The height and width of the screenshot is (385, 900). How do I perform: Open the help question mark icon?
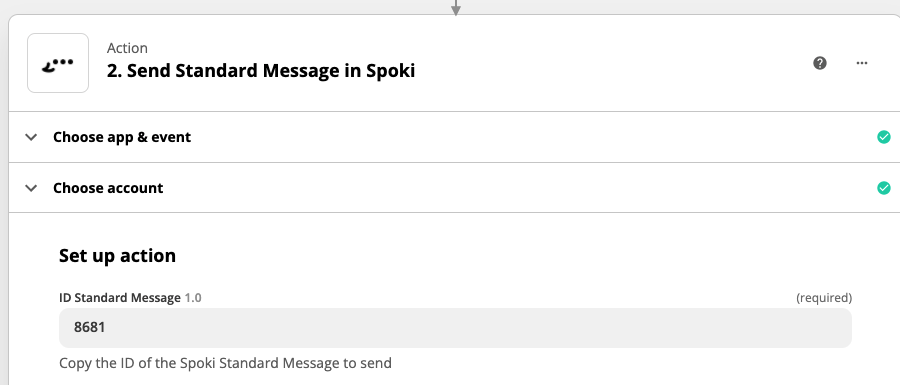820,63
